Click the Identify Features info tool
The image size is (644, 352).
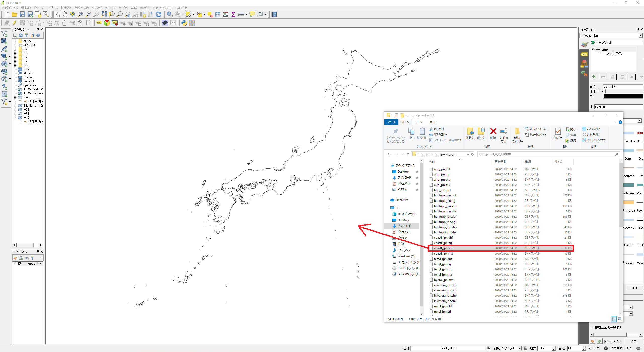click(x=170, y=14)
